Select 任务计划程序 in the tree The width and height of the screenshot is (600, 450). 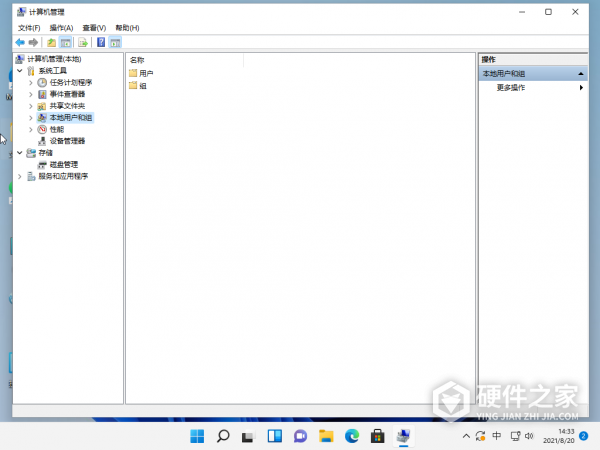click(x=71, y=83)
